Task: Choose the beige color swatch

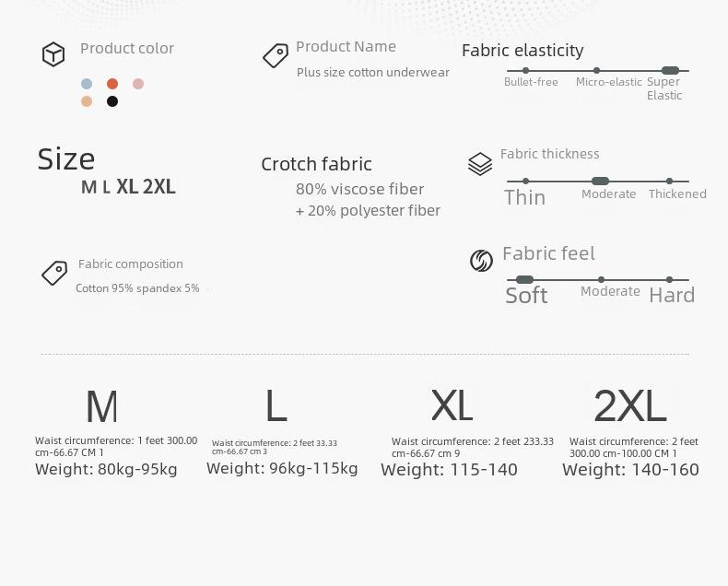Action: point(87,101)
